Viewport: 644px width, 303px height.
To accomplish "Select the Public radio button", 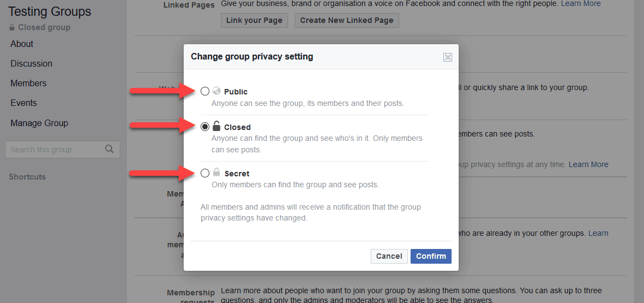I will [205, 91].
